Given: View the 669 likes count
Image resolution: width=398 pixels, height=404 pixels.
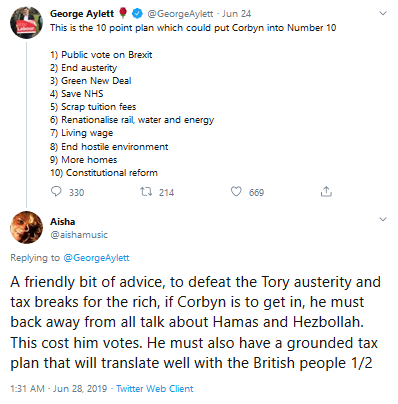Looking at the screenshot, I should click(256, 192).
